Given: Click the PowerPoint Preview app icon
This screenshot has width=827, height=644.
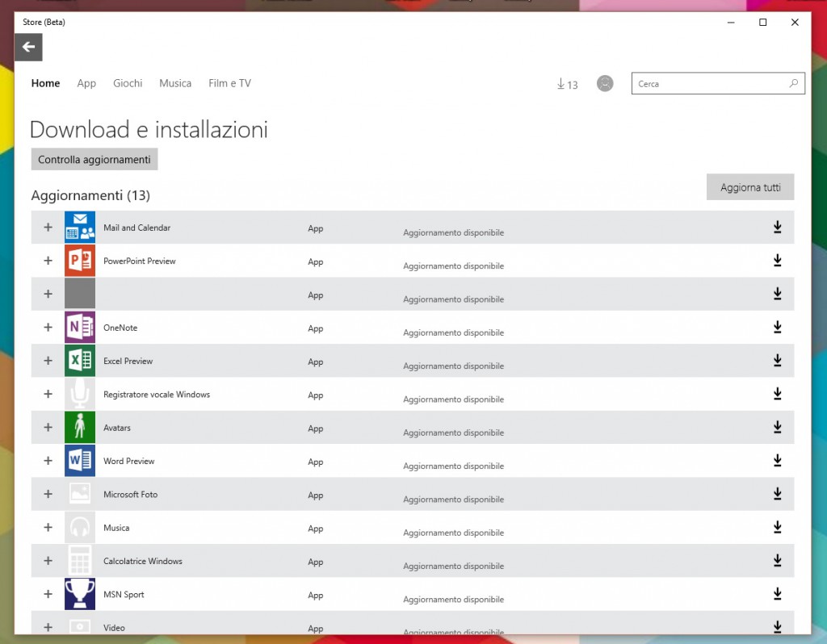Looking at the screenshot, I should 80,261.
